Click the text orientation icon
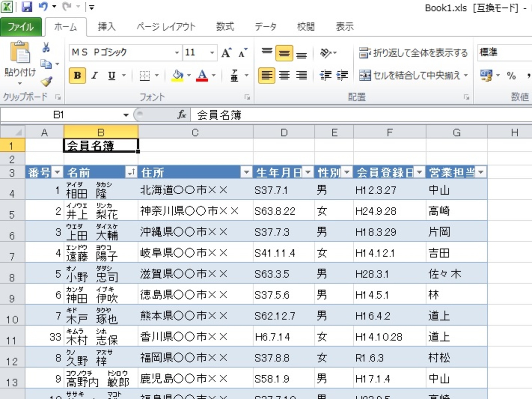The image size is (532, 399). [x=325, y=53]
